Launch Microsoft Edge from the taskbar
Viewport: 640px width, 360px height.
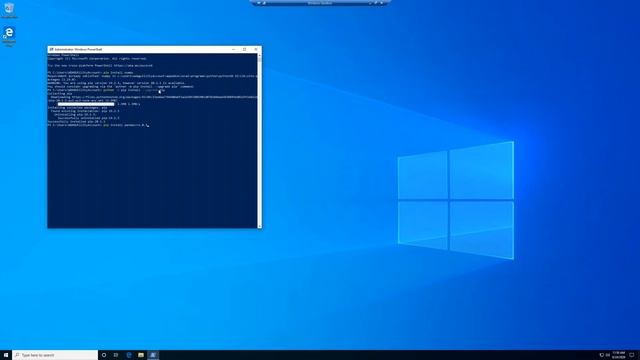pos(129,355)
